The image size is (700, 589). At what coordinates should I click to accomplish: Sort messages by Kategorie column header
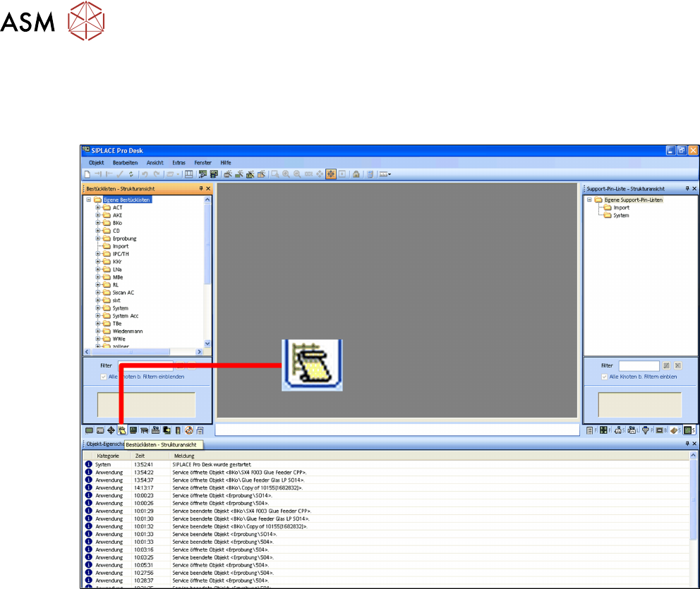click(x=108, y=456)
